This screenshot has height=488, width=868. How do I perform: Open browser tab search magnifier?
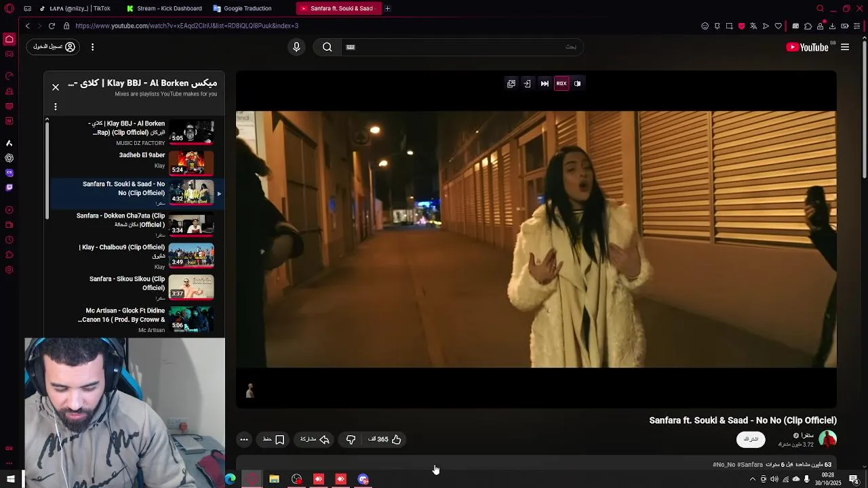820,8
